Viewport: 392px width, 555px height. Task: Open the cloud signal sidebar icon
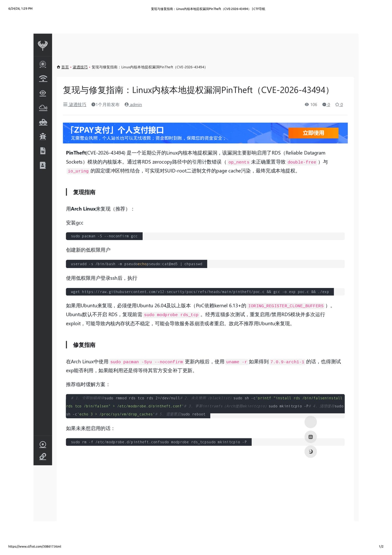(43, 108)
